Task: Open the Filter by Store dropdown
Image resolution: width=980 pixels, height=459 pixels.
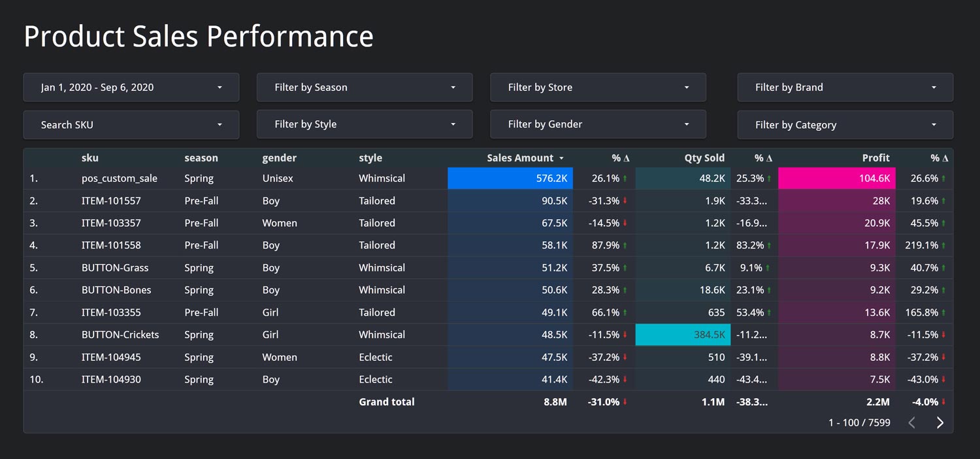Action: 598,88
